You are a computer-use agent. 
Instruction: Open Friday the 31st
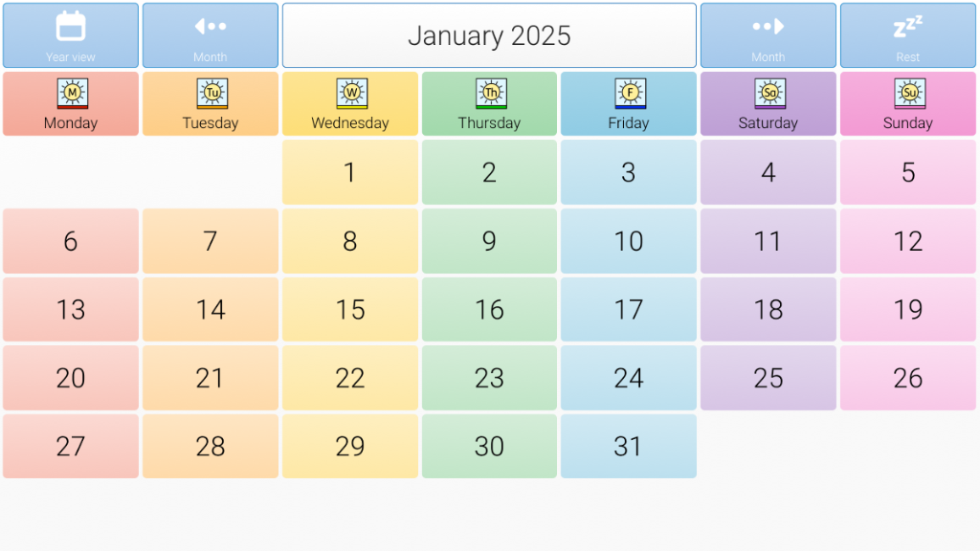click(629, 447)
